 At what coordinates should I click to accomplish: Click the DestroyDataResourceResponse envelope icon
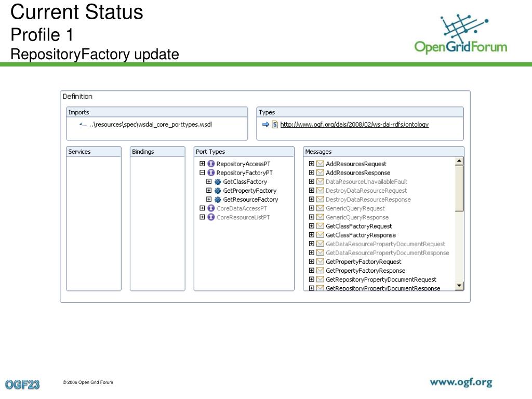320,199
